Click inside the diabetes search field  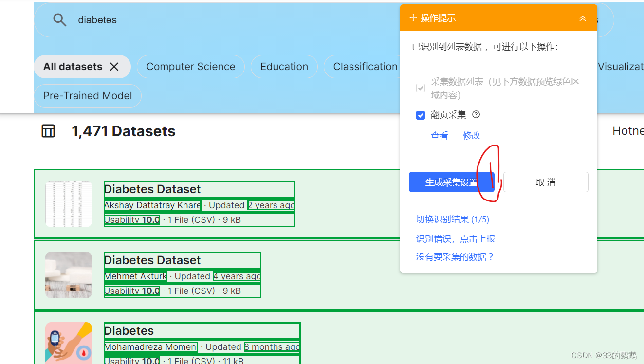pos(122,19)
